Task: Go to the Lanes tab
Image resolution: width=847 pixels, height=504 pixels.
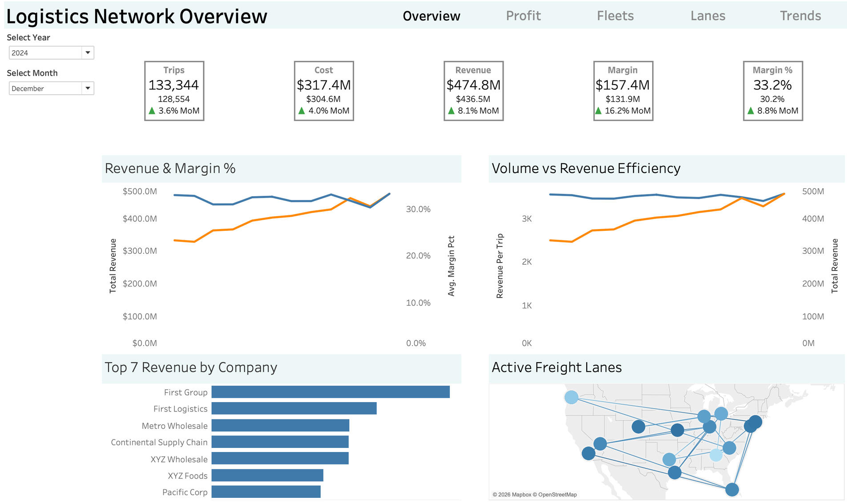Action: click(707, 16)
